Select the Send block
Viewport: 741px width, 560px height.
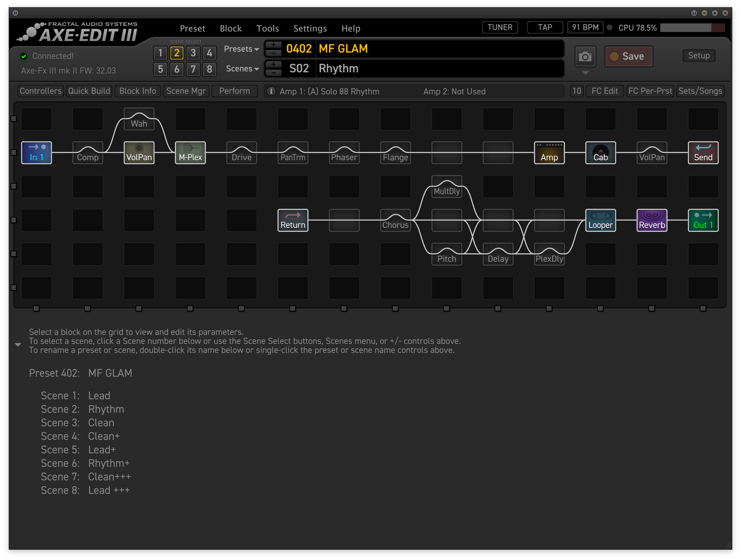coord(703,153)
